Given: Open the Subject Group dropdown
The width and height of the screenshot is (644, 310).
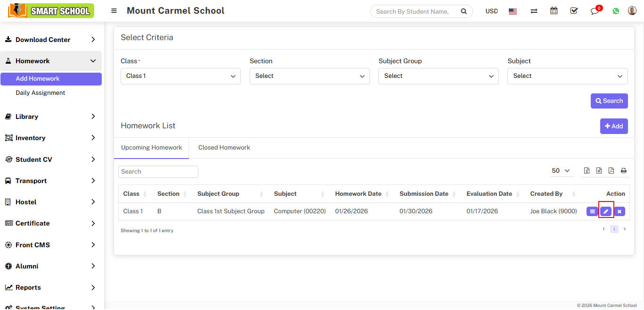Looking at the screenshot, I should (x=438, y=76).
